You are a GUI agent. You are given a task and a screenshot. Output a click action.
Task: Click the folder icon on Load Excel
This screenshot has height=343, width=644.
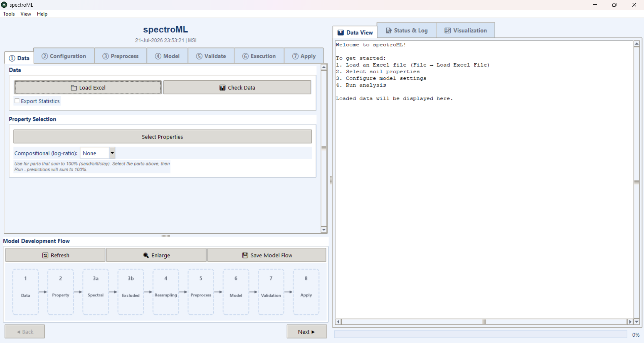tap(74, 88)
